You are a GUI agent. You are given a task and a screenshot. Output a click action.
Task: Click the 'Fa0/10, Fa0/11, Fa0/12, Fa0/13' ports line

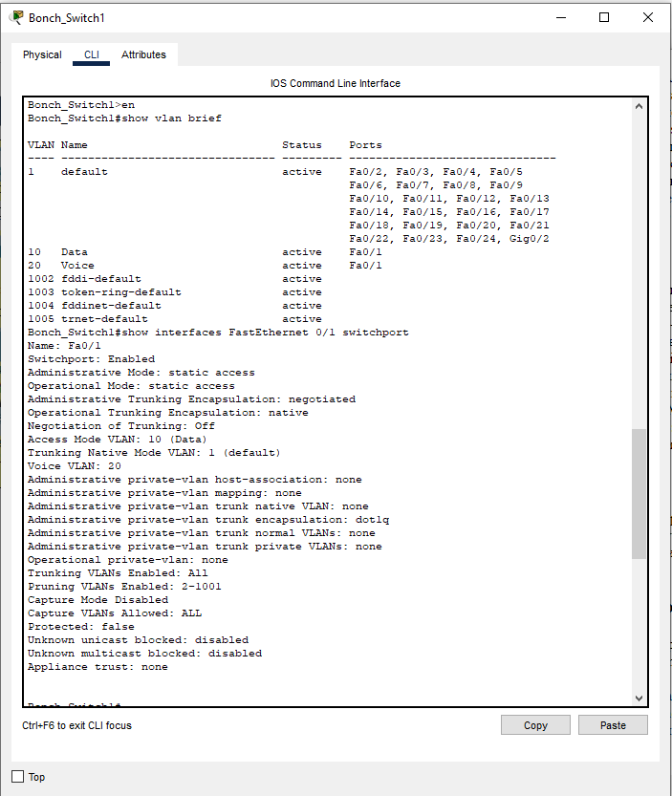point(449,199)
